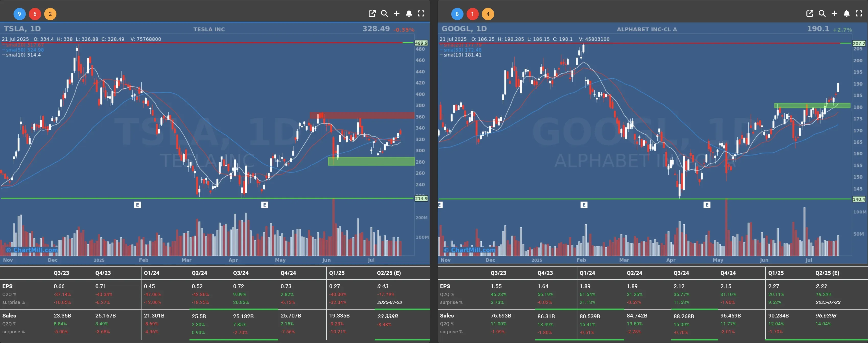This screenshot has height=343, width=868.
Task: Click TSLA Q1/25 sales 19.335B
Action: (x=339, y=316)
